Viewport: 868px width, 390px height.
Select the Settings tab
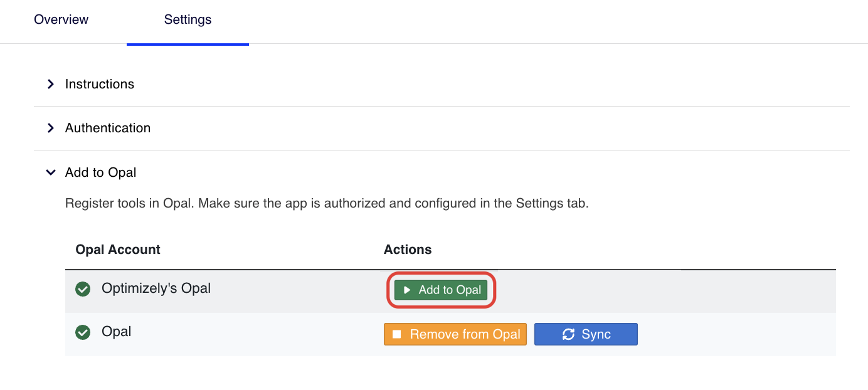(188, 20)
